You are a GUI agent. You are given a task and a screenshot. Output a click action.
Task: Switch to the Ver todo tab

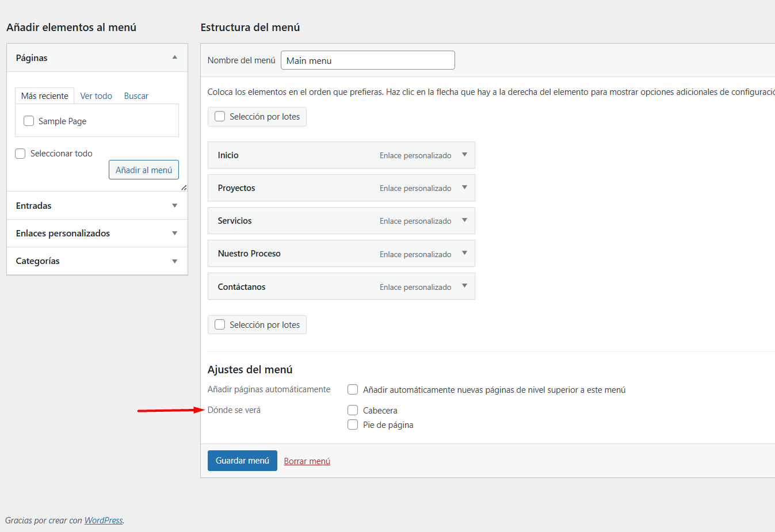click(x=96, y=96)
